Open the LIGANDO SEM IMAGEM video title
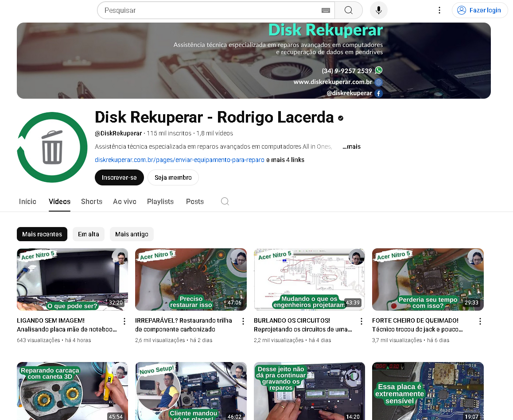This screenshot has width=513, height=420. (x=67, y=325)
